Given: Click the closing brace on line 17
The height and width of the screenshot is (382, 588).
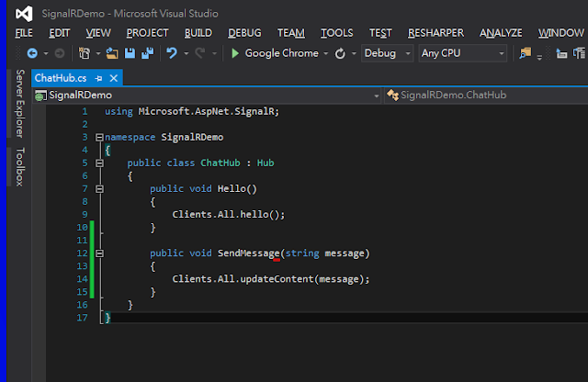Looking at the screenshot, I should pyautogui.click(x=107, y=318).
